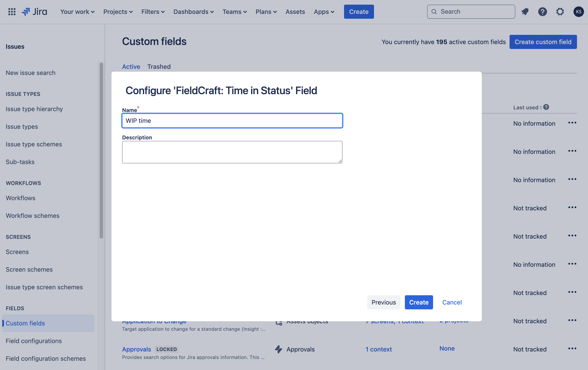Open the help question mark icon
Image resolution: width=588 pixels, height=370 pixels.
pyautogui.click(x=542, y=12)
